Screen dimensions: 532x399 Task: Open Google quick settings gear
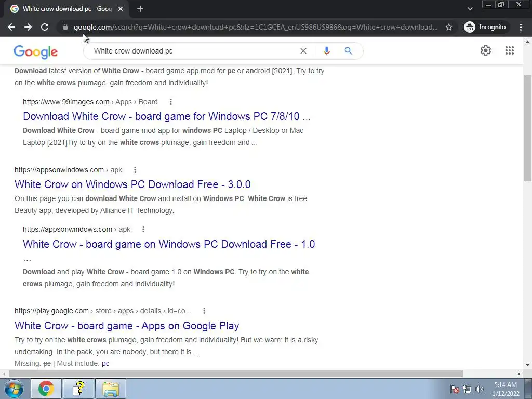[486, 50]
